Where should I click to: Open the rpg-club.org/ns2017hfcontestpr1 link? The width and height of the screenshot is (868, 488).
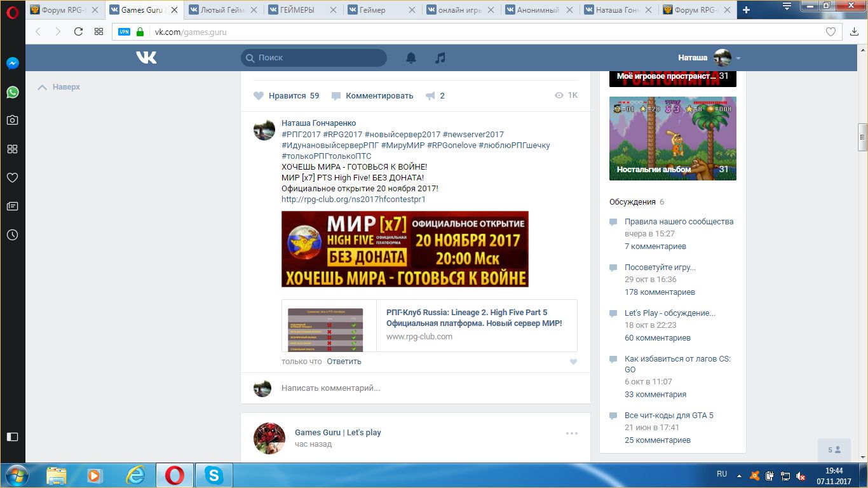(353, 200)
